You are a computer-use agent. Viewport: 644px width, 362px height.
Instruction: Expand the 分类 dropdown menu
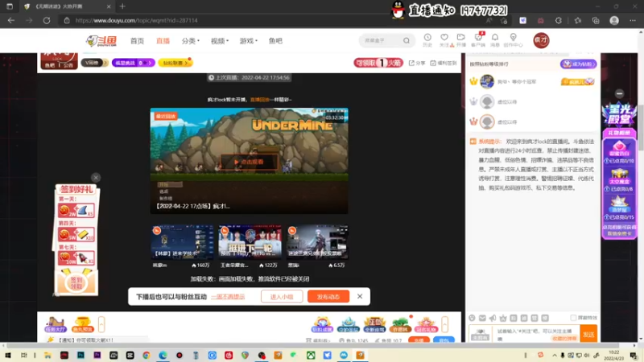tap(191, 41)
